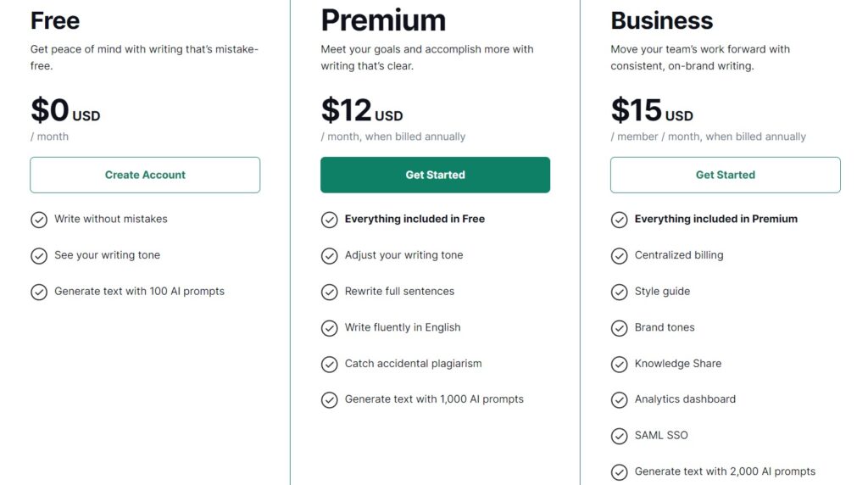Image resolution: width=868 pixels, height=485 pixels.
Task: Tap checkmark icon next to SAML SSO
Action: (x=620, y=437)
